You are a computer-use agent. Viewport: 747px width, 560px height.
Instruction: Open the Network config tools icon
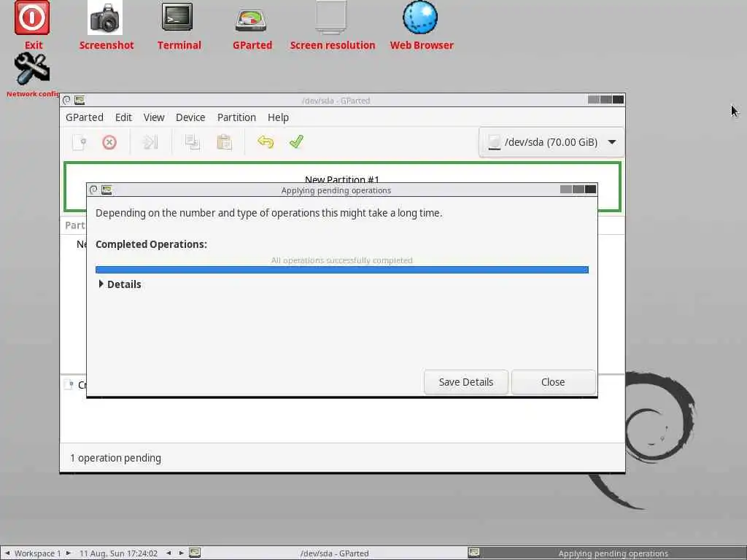coord(32,70)
